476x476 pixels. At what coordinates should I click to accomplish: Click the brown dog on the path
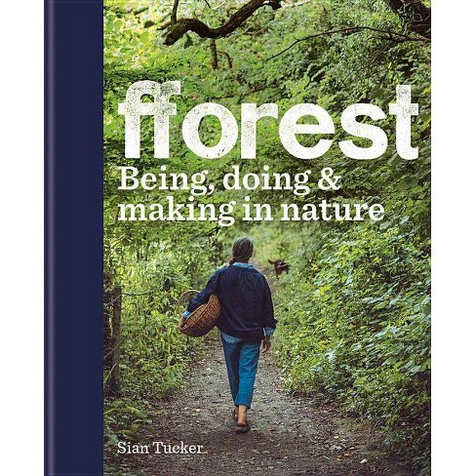(x=279, y=268)
